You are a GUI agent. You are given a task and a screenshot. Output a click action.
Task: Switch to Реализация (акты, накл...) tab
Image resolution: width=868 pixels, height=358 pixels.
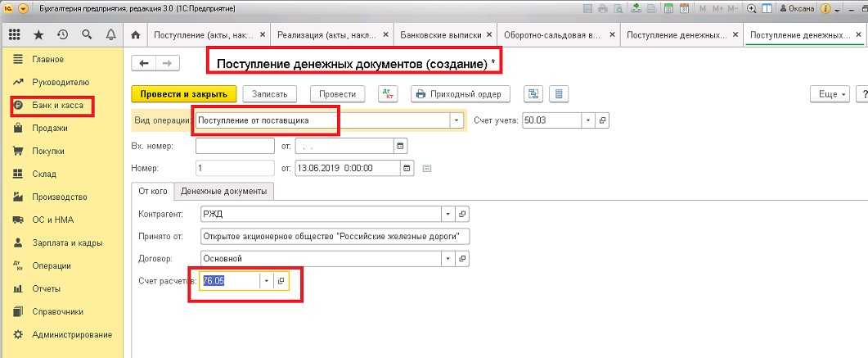click(x=328, y=34)
